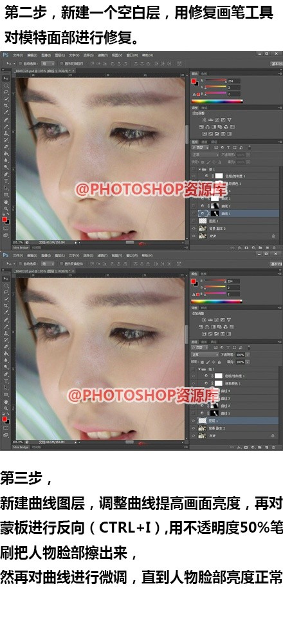
Task: Hide 图层 1 layer in lower window
Action: tap(193, 421)
